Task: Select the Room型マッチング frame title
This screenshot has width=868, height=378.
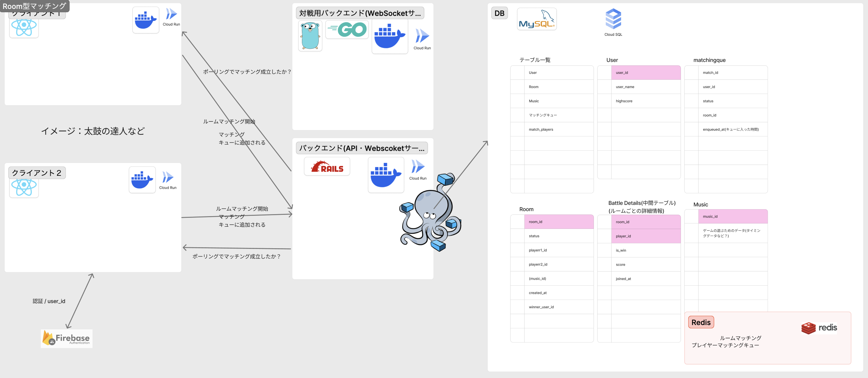Action: (x=34, y=6)
